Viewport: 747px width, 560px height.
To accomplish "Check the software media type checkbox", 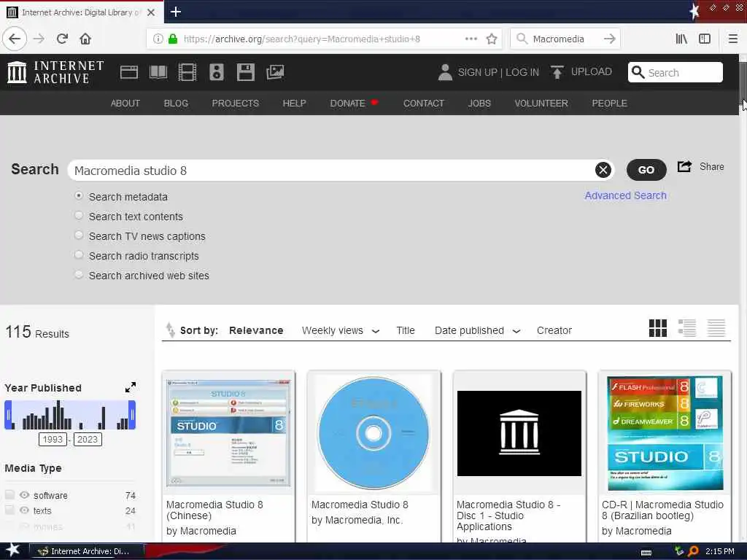I will pos(9,495).
